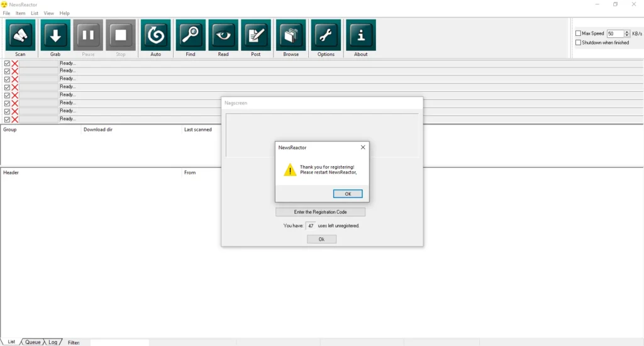This screenshot has width=644, height=346.
Task: Enable the Max Speed checkbox
Action: coord(579,33)
